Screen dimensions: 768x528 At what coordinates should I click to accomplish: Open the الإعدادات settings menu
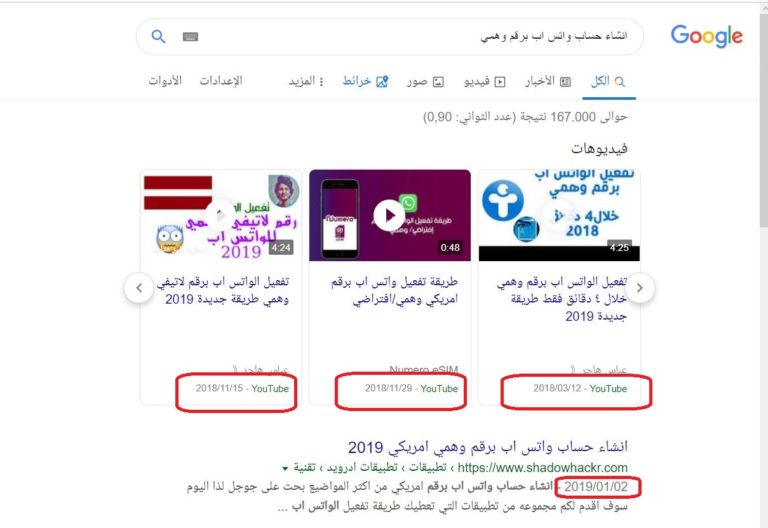(x=221, y=80)
